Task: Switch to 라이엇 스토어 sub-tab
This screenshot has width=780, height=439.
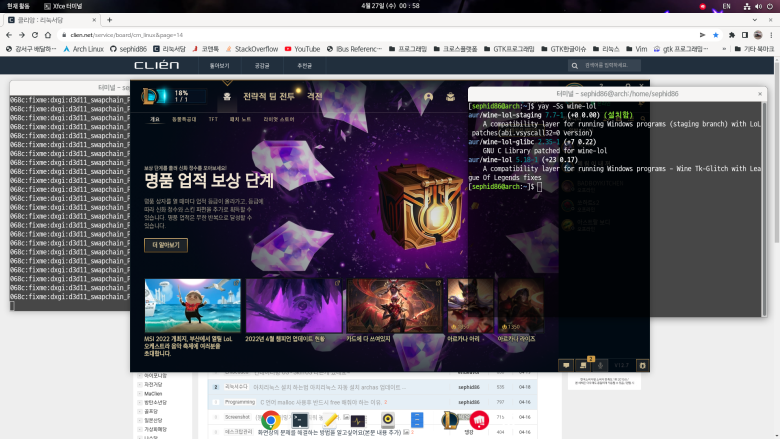Action: coord(279,119)
